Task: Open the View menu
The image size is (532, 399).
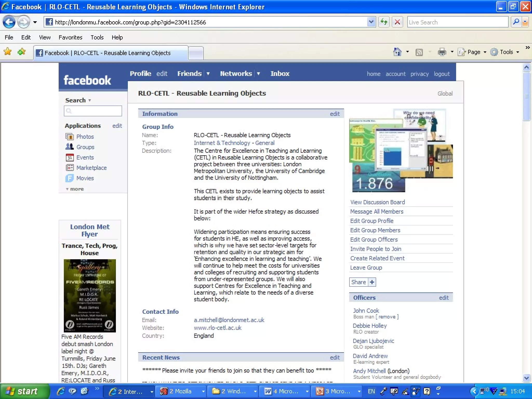Action: pos(45,37)
